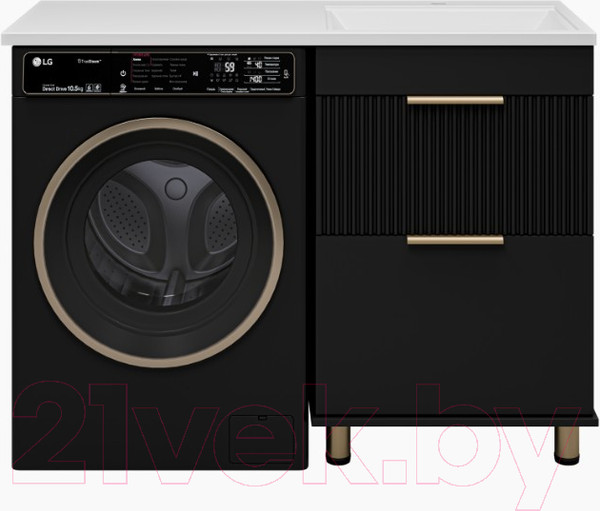The height and width of the screenshot is (511, 600).
Task: Click the washer program list area
Action: coord(160,72)
